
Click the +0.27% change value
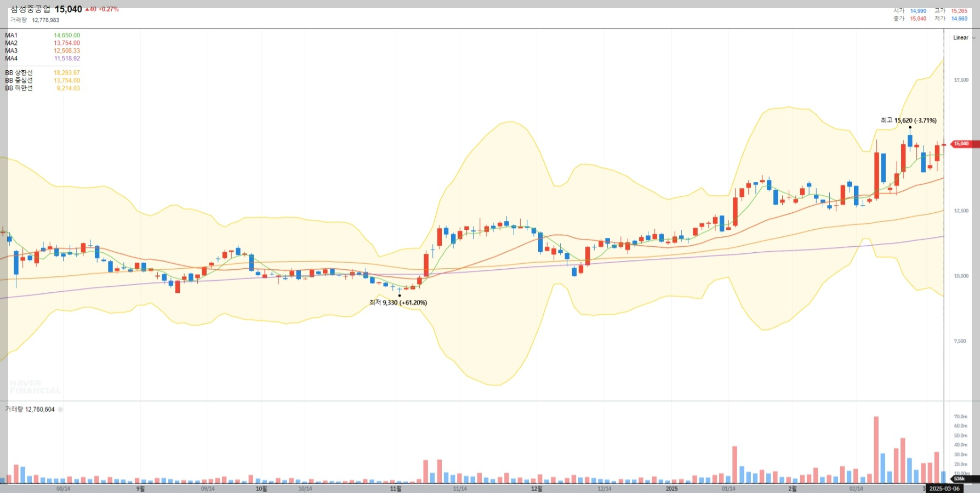[109, 9]
